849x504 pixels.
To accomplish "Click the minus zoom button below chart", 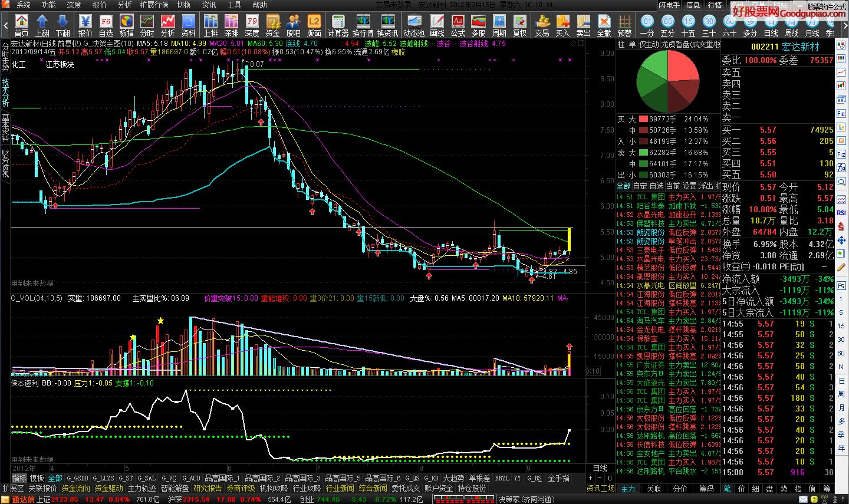I will (601, 478).
